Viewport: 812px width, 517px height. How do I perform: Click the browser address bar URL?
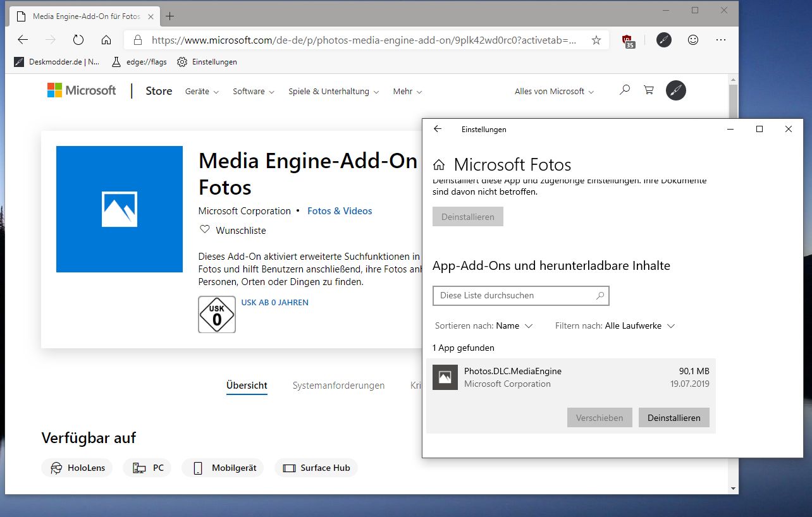coord(364,40)
